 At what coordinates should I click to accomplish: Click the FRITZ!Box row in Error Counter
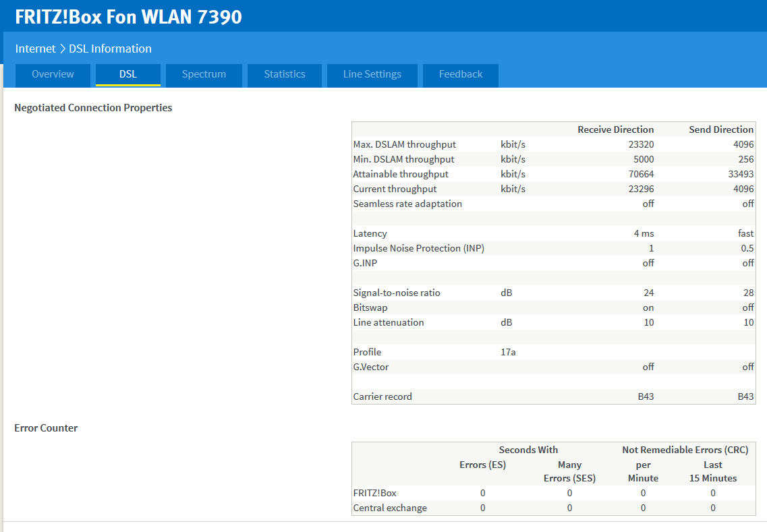click(x=554, y=494)
